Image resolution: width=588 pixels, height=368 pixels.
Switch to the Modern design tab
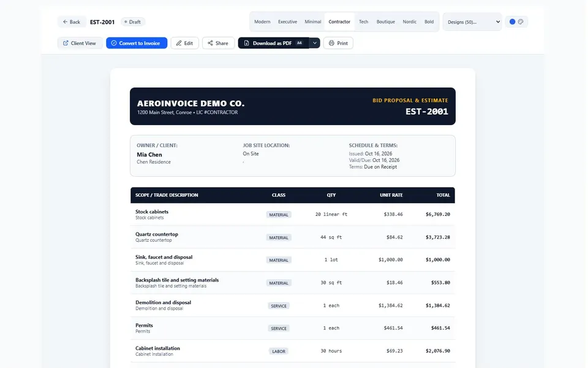point(262,22)
